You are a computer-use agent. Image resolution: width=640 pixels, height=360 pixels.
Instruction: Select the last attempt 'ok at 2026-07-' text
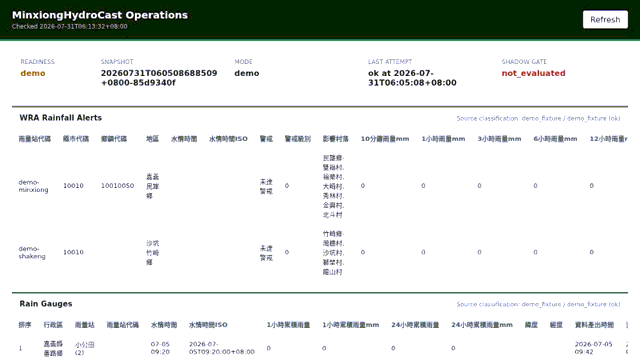[401, 73]
